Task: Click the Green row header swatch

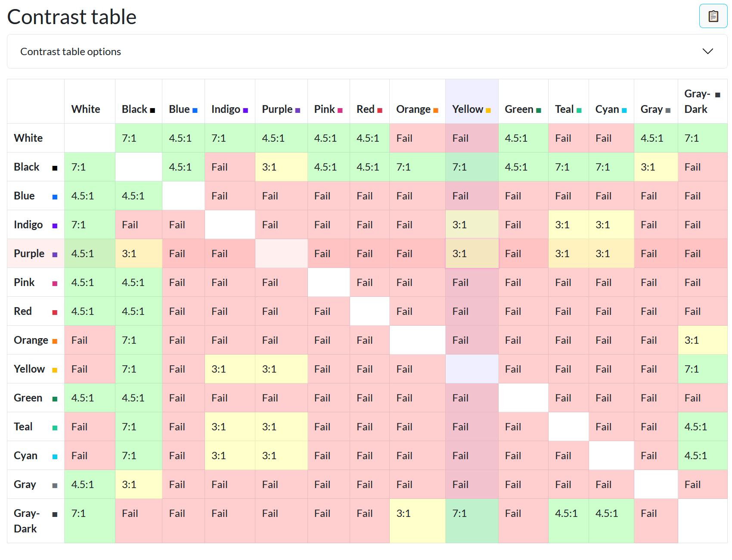Action: click(55, 399)
